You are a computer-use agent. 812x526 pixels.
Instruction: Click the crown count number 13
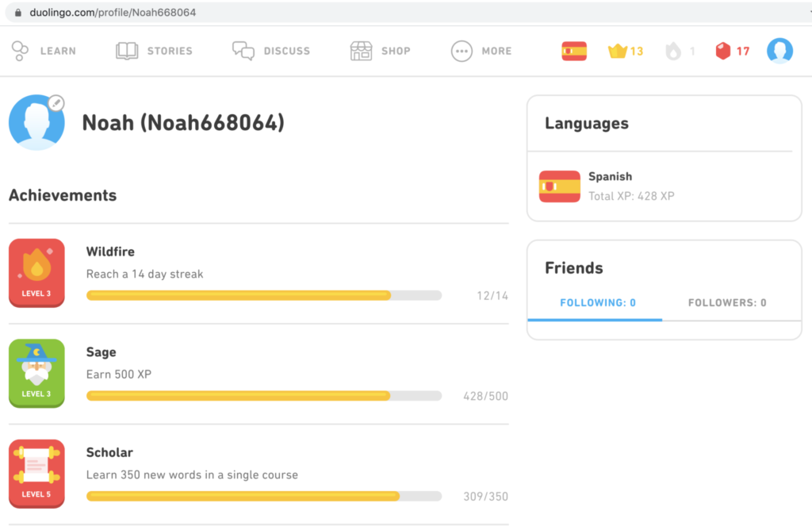pos(637,52)
